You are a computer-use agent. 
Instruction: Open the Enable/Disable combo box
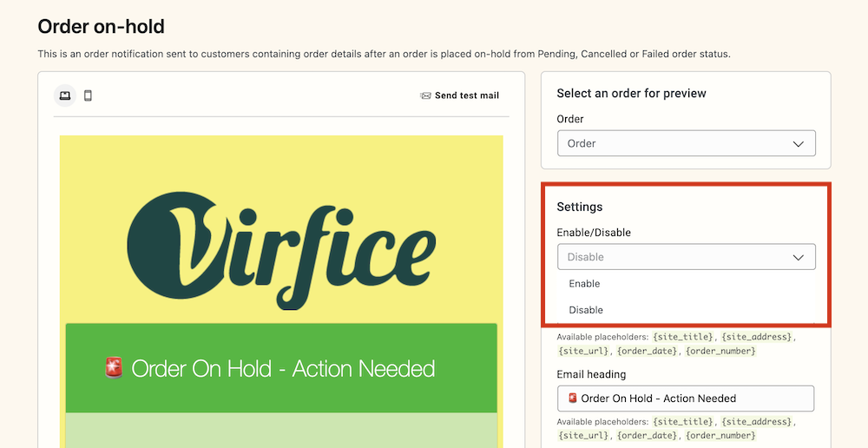click(x=687, y=257)
